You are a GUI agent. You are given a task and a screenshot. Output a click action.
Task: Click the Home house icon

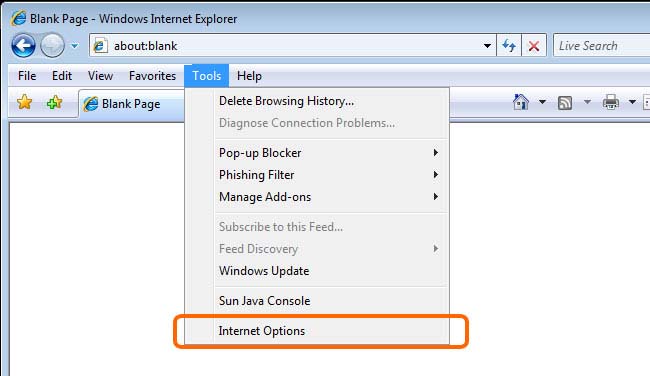coord(521,102)
